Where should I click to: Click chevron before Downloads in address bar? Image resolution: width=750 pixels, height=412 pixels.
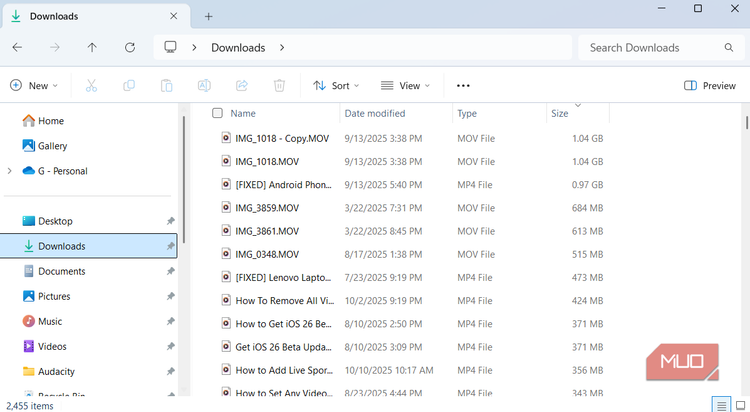(194, 47)
